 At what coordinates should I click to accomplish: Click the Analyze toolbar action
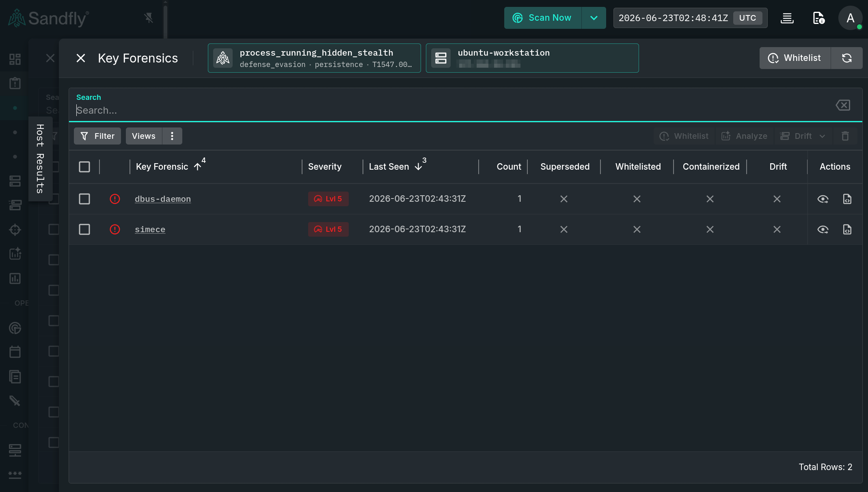745,136
